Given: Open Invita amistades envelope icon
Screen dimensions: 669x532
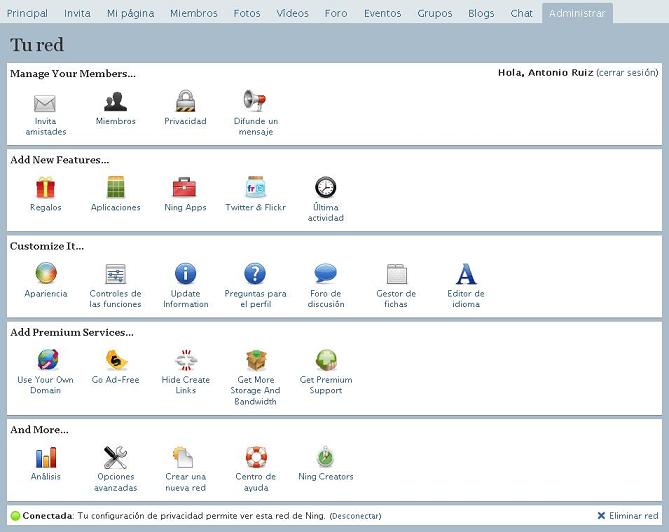Looking at the screenshot, I should (x=45, y=103).
